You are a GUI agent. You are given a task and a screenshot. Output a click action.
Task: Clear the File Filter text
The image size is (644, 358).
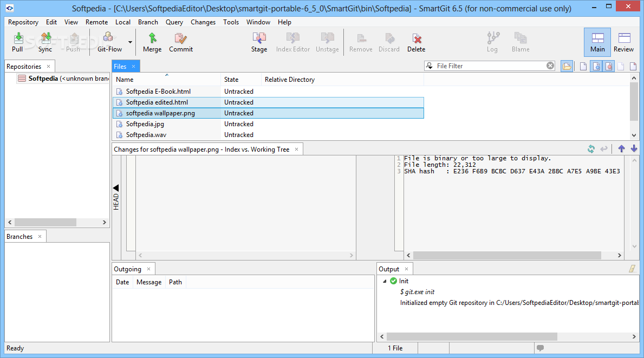[x=550, y=66]
